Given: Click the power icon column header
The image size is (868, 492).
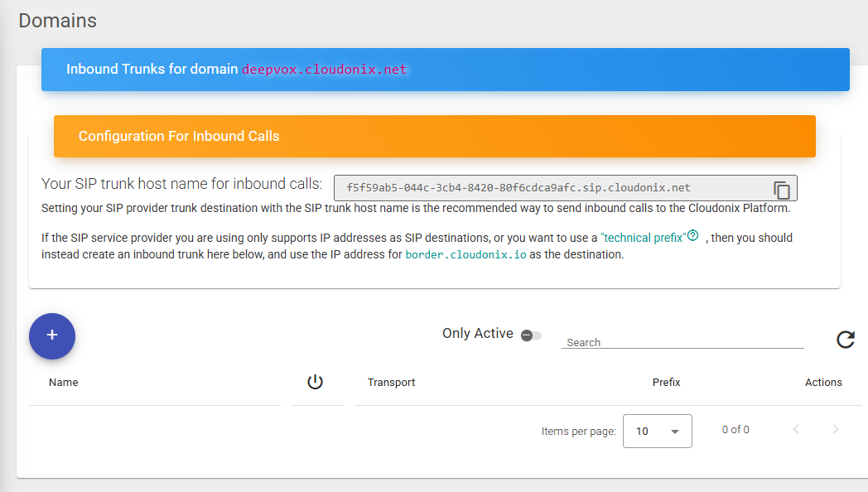Looking at the screenshot, I should (315, 382).
